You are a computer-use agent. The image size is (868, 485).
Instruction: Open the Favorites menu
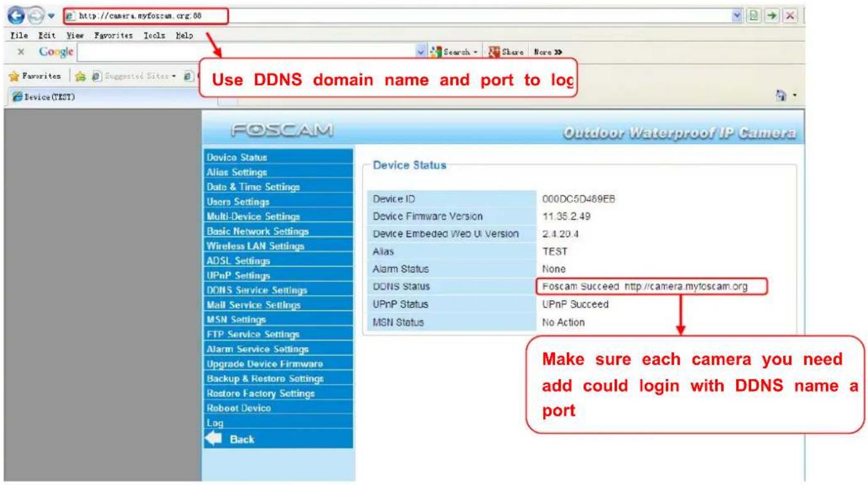point(114,36)
